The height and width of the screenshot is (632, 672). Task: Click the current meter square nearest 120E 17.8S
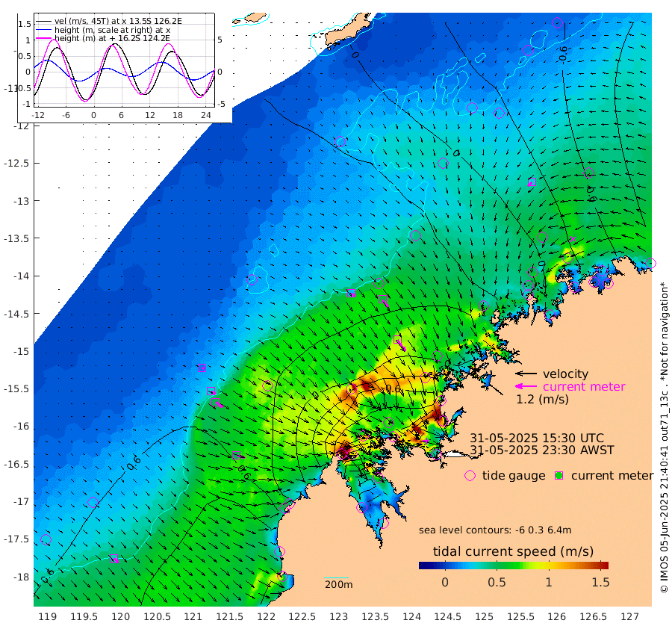coord(113,558)
